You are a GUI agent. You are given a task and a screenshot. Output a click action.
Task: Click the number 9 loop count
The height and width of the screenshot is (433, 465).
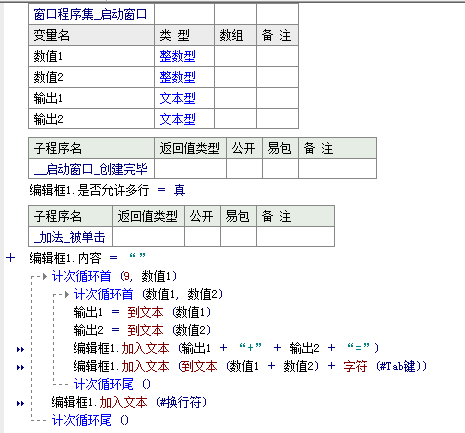pos(126,276)
